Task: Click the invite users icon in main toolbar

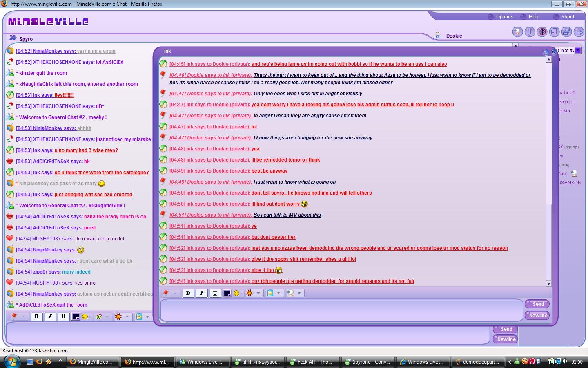Action: tap(98, 316)
